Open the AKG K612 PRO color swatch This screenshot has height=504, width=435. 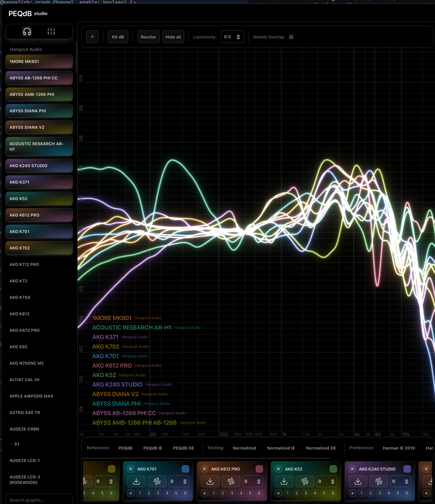pos(259,469)
